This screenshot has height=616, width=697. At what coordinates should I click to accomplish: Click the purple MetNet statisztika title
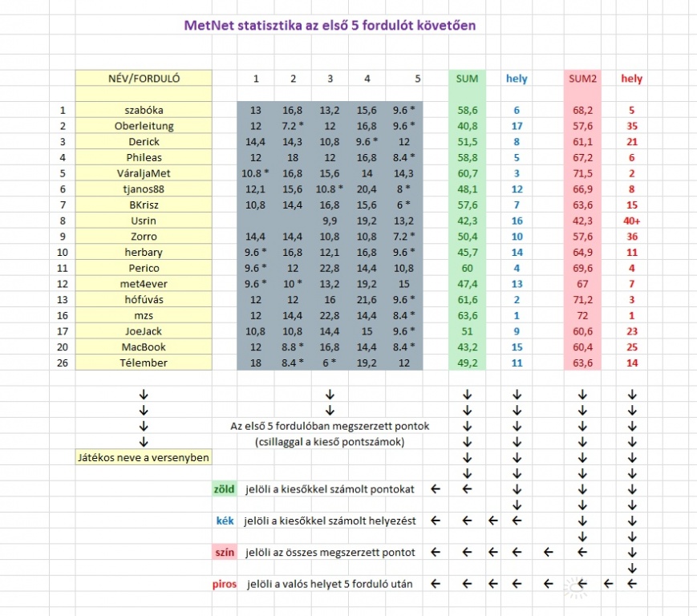point(330,26)
